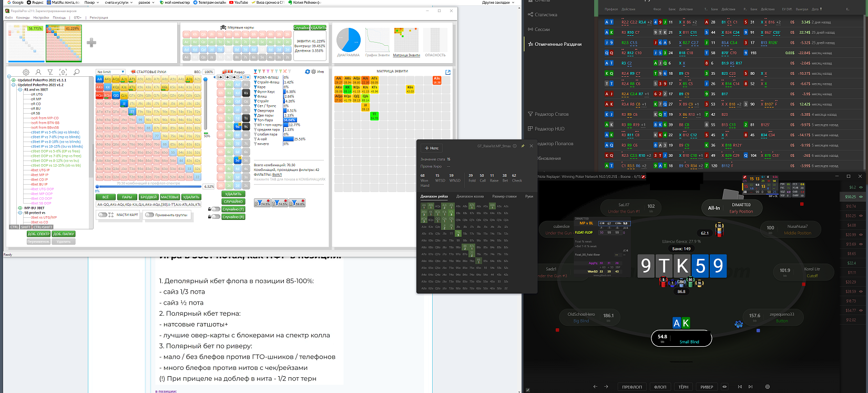The image size is (868, 393).
Task: Click the Статистика sidebar icon
Action: [530, 15]
